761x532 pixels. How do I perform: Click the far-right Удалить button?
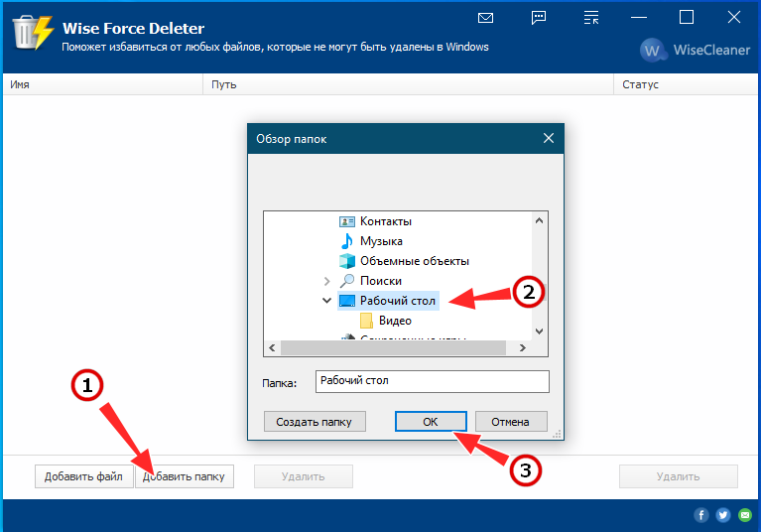(678, 476)
